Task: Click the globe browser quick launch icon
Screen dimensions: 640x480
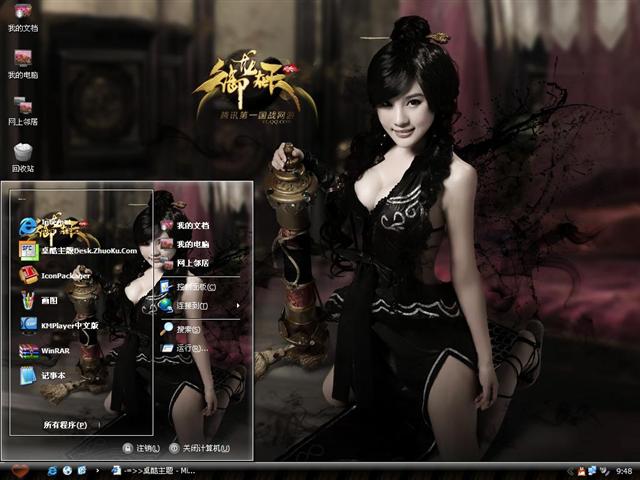Action: pyautogui.click(x=67, y=471)
